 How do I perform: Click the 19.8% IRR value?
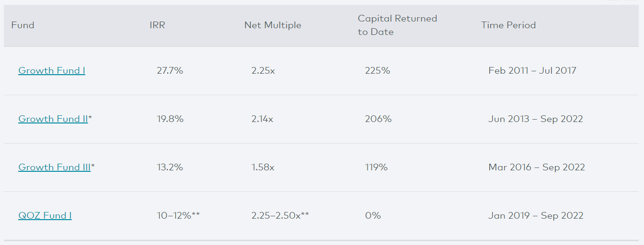[x=170, y=119]
